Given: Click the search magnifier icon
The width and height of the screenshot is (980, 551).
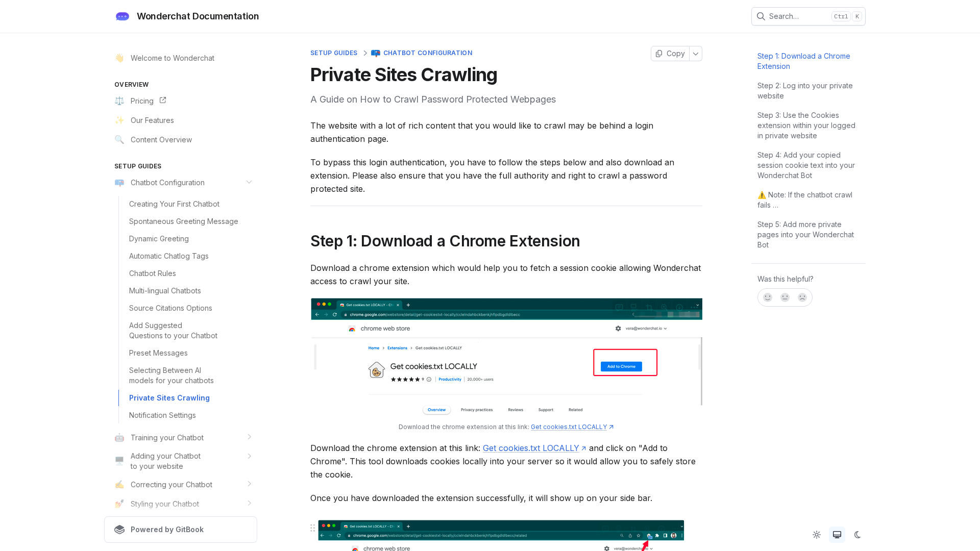Looking at the screenshot, I should (x=761, y=16).
